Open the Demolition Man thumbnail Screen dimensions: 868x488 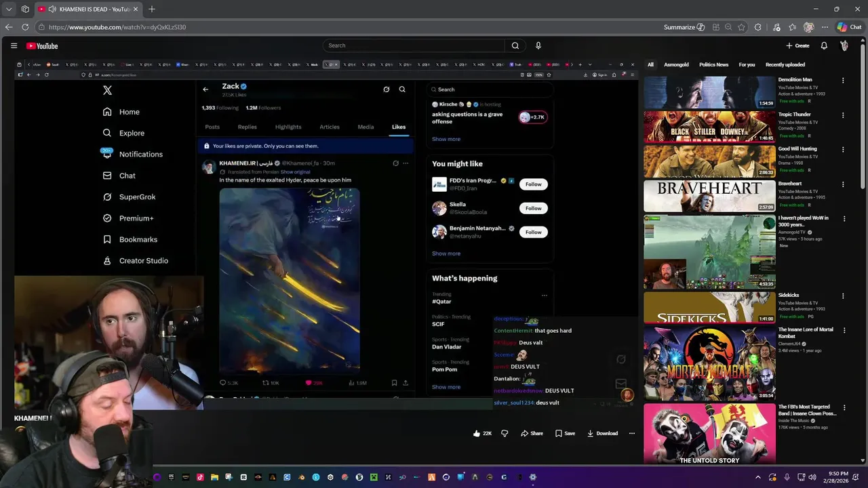click(709, 92)
